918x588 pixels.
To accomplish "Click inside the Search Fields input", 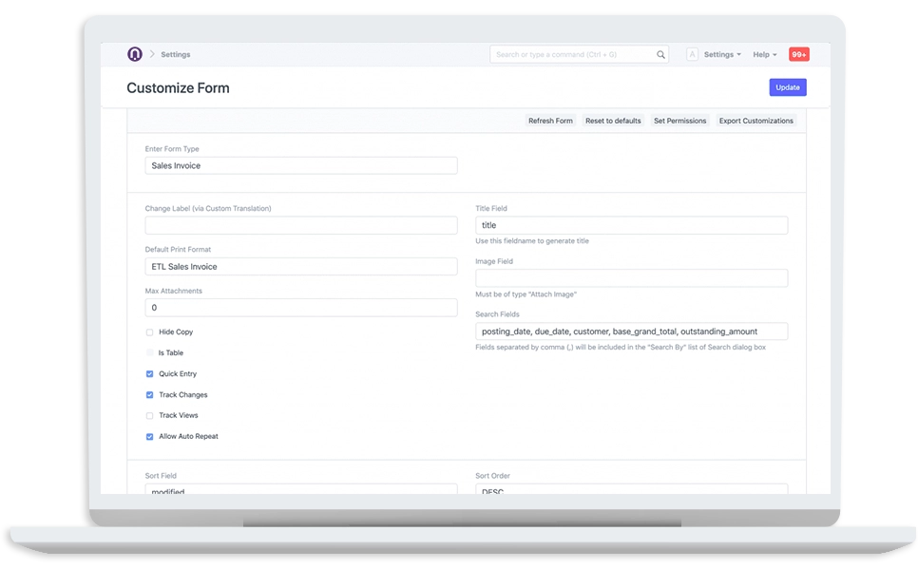I will [630, 331].
